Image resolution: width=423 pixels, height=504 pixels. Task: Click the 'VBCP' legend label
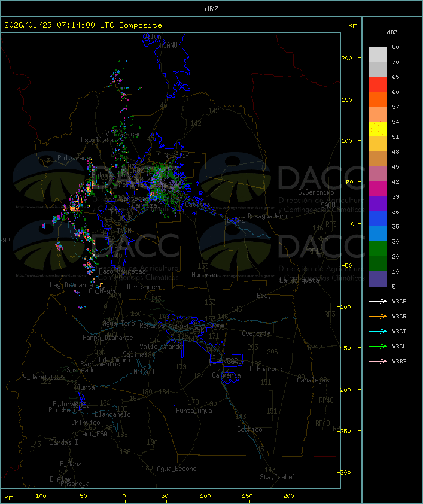coord(399,302)
